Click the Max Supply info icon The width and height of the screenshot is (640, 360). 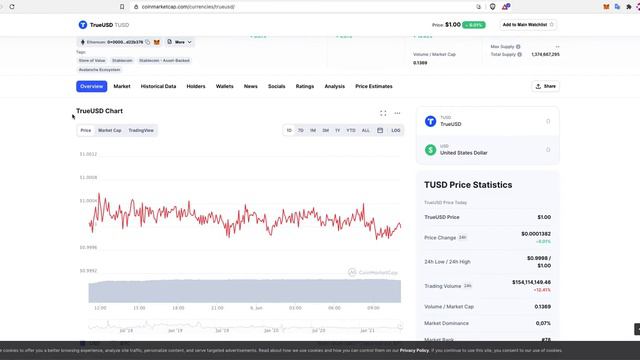coord(518,47)
